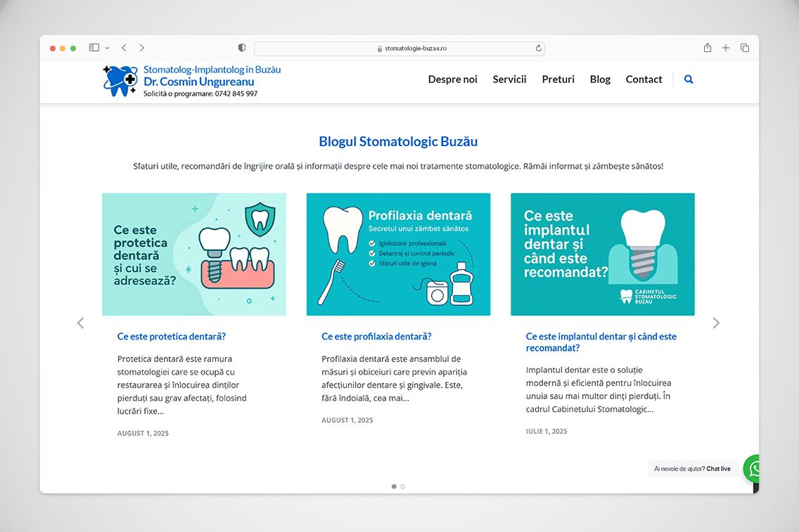Image resolution: width=799 pixels, height=532 pixels.
Task: Click the stomatologie-buzau.ro address bar
Action: click(399, 48)
